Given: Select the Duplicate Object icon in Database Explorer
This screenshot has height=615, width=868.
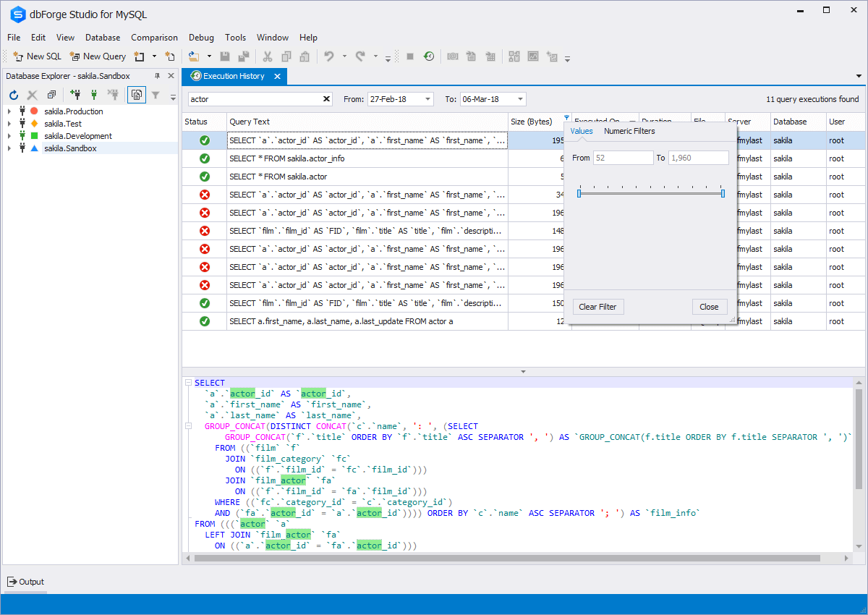Looking at the screenshot, I should [x=51, y=95].
